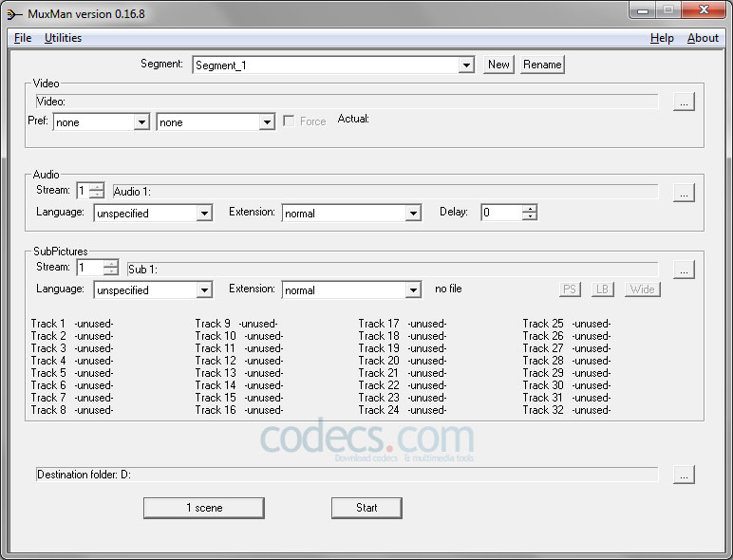Click the Audio Delay value field

pyautogui.click(x=501, y=213)
